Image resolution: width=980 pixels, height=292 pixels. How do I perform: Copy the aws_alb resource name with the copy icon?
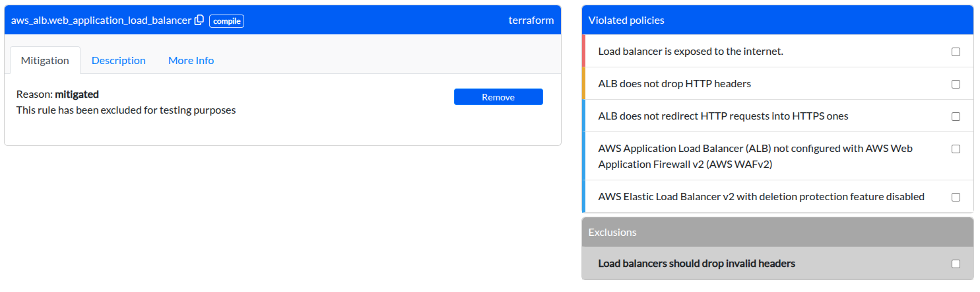click(x=199, y=20)
